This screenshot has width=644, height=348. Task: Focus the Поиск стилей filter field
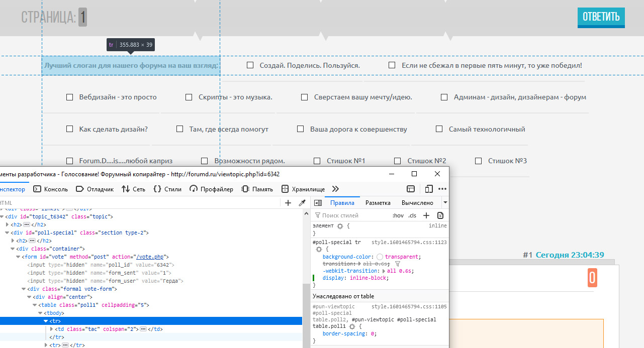352,215
